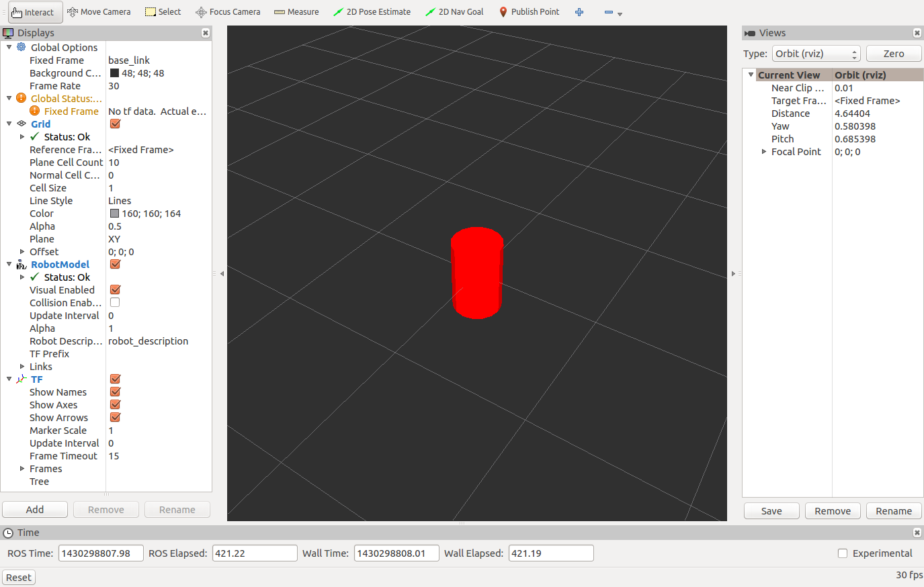The image size is (924, 587).
Task: Click the RobotModel display icon
Action: point(22,265)
